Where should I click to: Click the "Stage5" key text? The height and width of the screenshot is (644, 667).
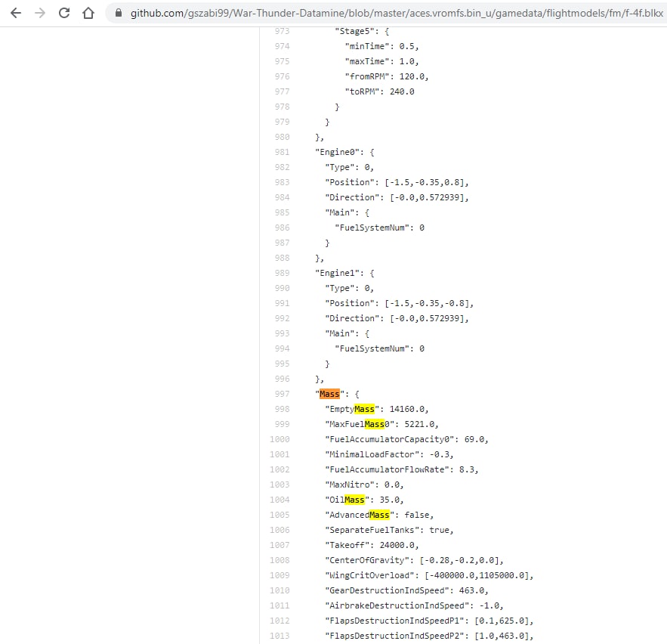click(x=355, y=31)
